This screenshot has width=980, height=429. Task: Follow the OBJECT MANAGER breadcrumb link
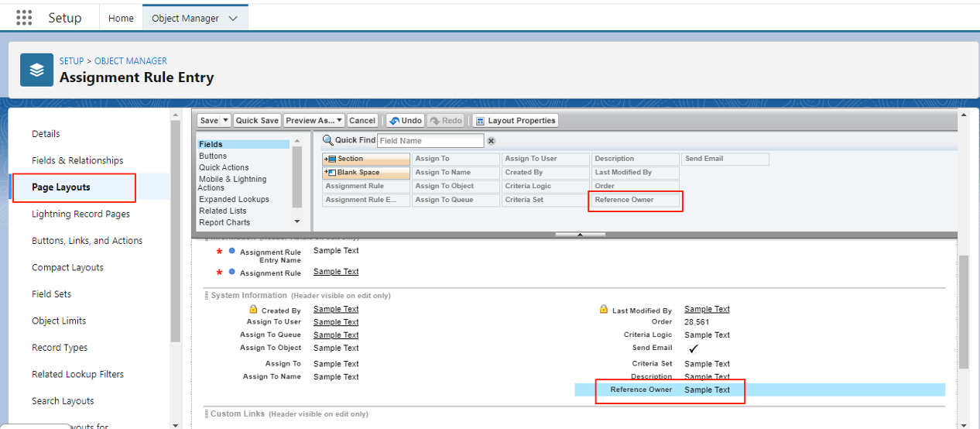pyautogui.click(x=130, y=60)
